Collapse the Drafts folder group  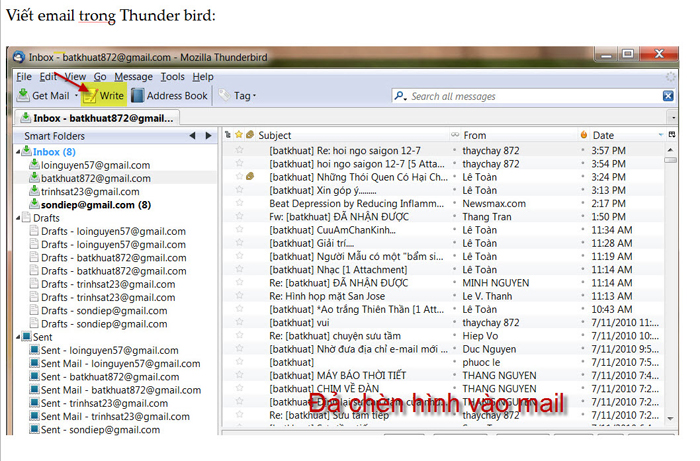pyautogui.click(x=18, y=218)
